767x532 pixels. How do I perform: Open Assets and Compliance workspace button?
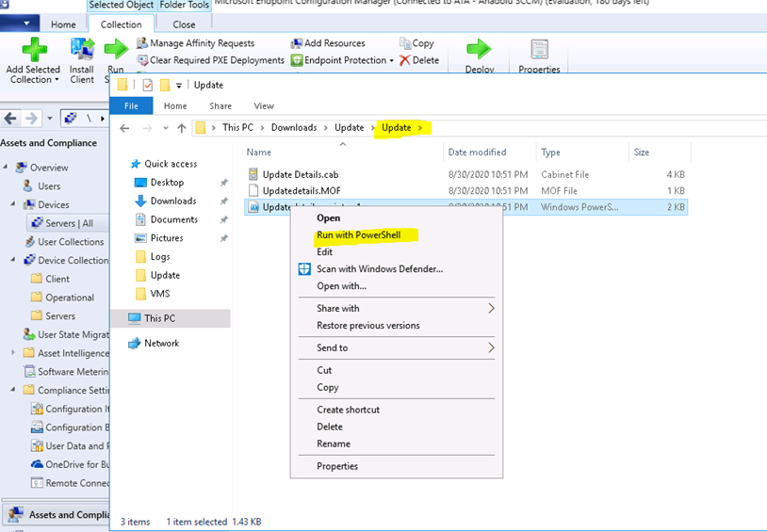56,515
